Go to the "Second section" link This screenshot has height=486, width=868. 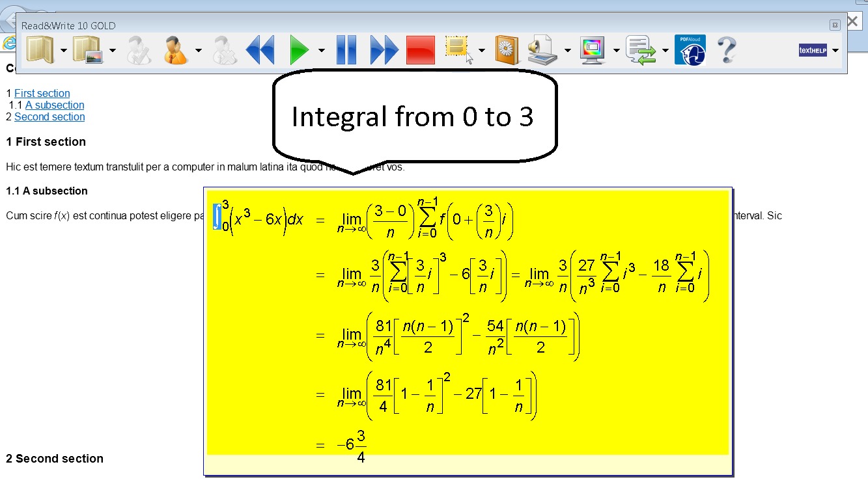point(49,117)
